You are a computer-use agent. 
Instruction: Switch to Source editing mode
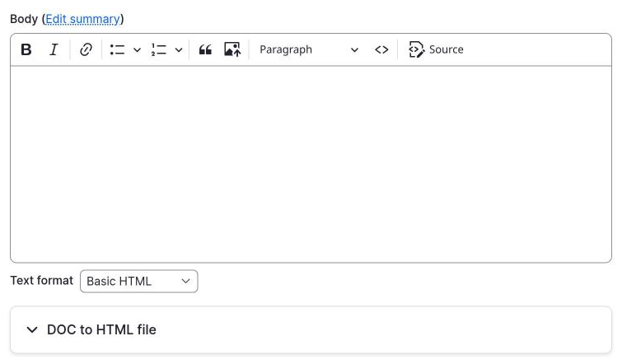(436, 50)
